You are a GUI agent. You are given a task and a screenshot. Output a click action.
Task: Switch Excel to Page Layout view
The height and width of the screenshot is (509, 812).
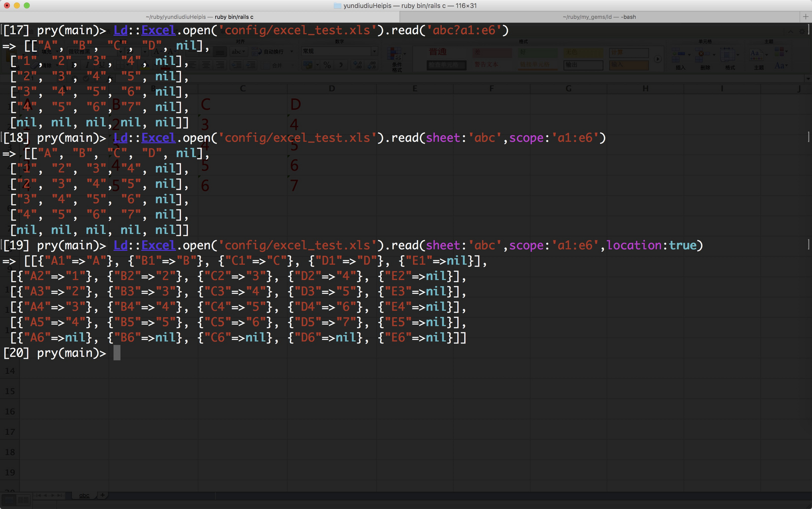(x=23, y=500)
